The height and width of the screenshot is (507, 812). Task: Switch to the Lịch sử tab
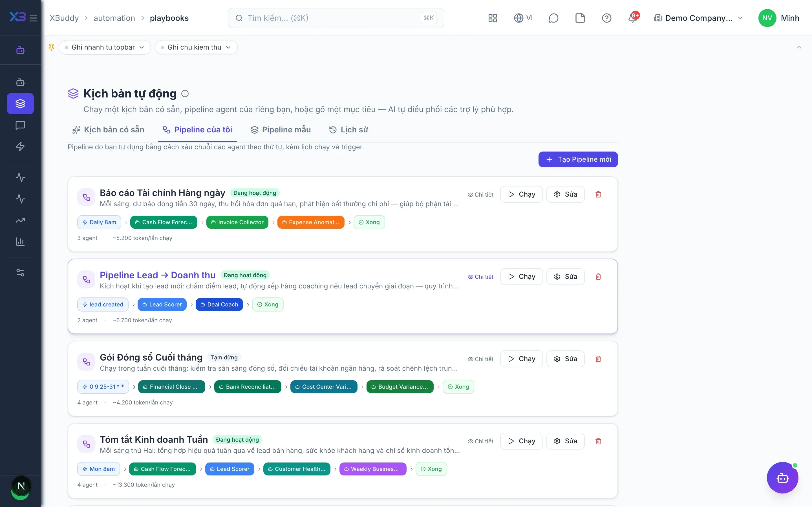pyautogui.click(x=348, y=130)
